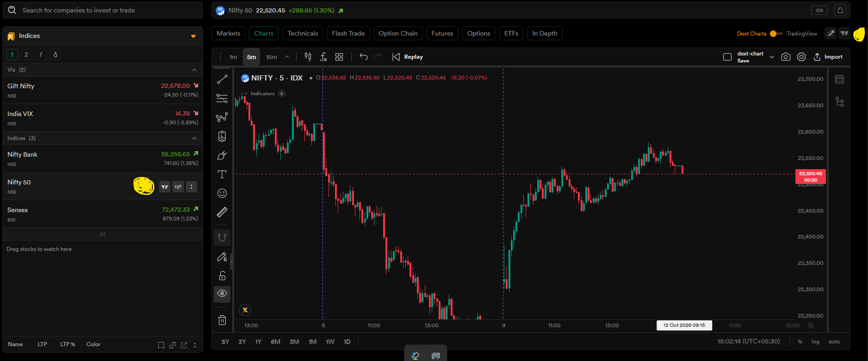Image resolution: width=868 pixels, height=361 pixels.
Task: Open the watchlist panel icon on right sidebar
Action: (x=839, y=80)
